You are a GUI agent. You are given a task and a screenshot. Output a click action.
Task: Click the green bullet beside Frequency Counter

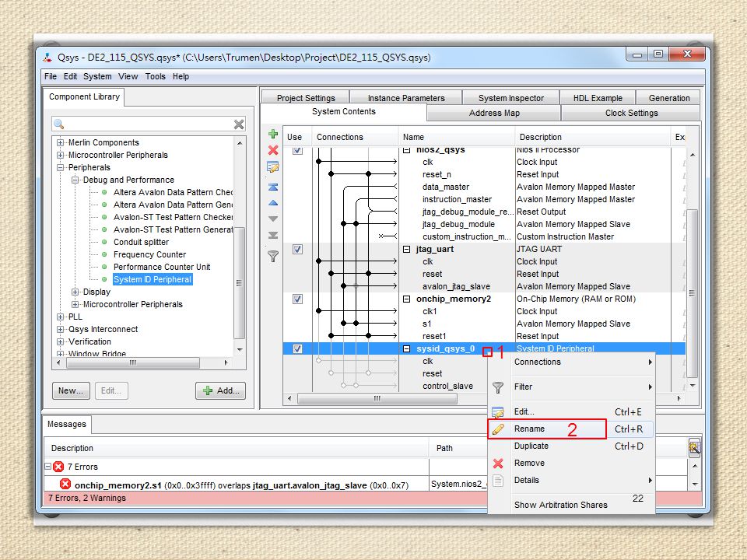(104, 254)
